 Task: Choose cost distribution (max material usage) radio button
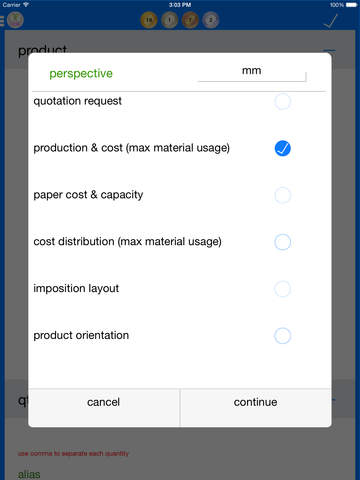click(x=282, y=242)
